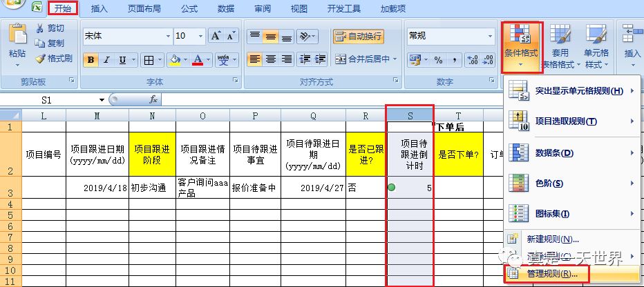644x287 pixels.
Task: Click the Center align text icon
Action: (x=272, y=59)
